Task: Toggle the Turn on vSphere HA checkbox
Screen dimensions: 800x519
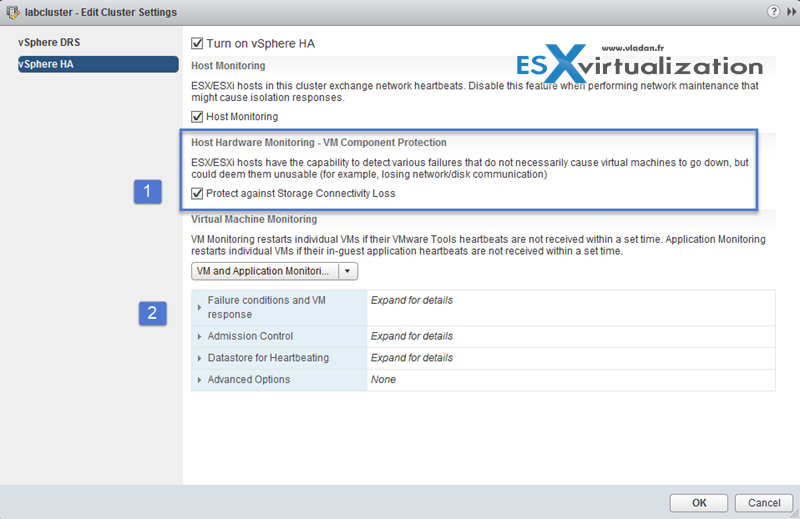Action: point(197,43)
